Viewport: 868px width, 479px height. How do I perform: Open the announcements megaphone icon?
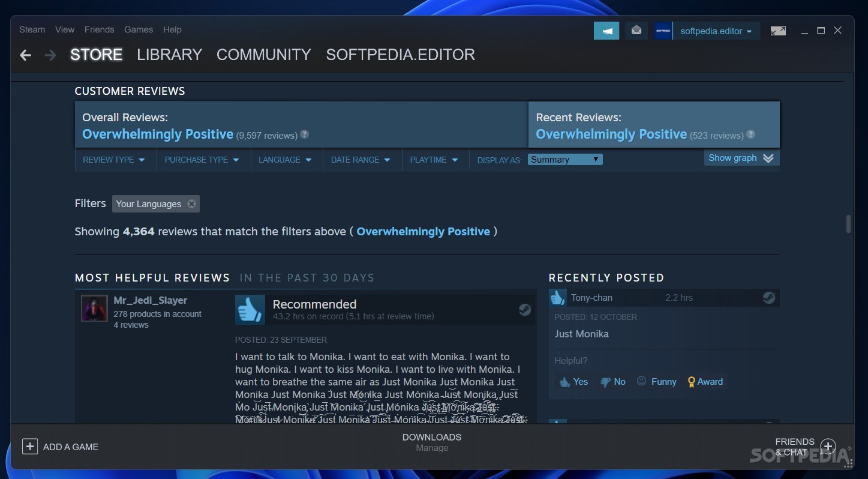pos(606,31)
